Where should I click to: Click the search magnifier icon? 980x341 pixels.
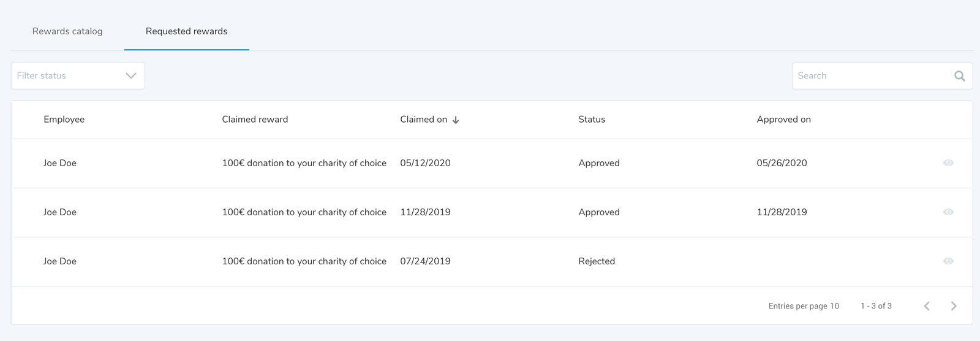(959, 76)
